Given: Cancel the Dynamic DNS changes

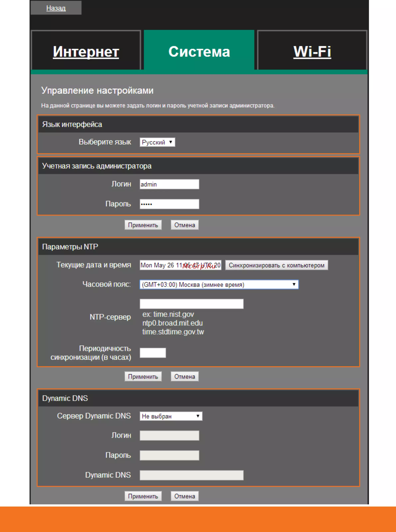Looking at the screenshot, I should [x=185, y=496].
